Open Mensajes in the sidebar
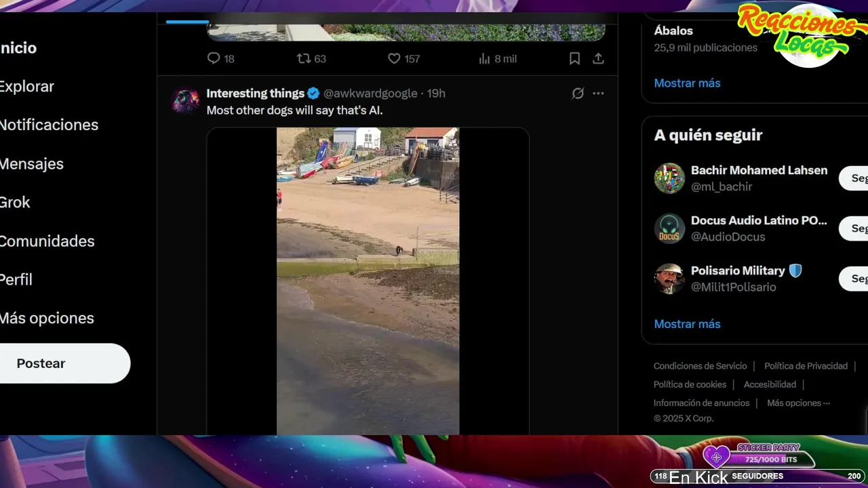 tap(32, 164)
